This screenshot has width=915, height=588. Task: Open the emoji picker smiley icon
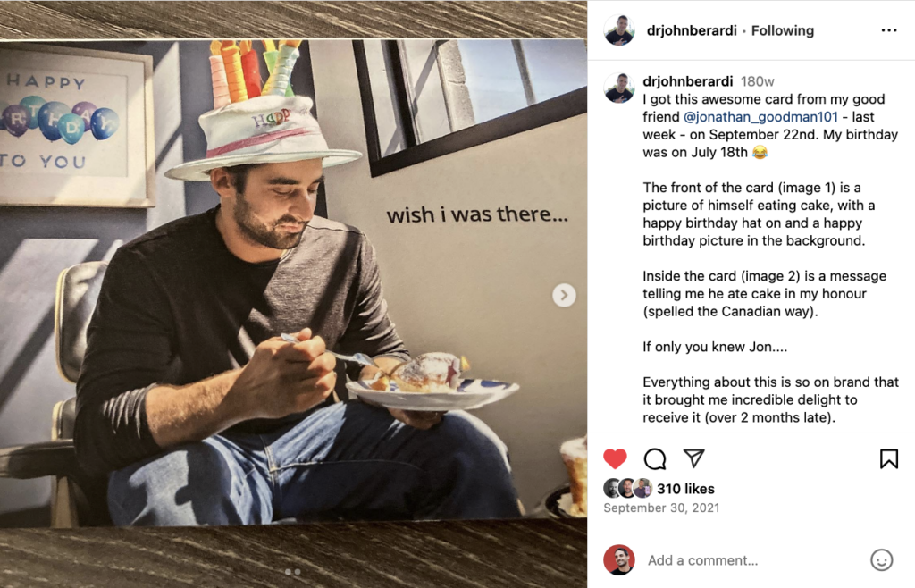pyautogui.click(x=881, y=560)
